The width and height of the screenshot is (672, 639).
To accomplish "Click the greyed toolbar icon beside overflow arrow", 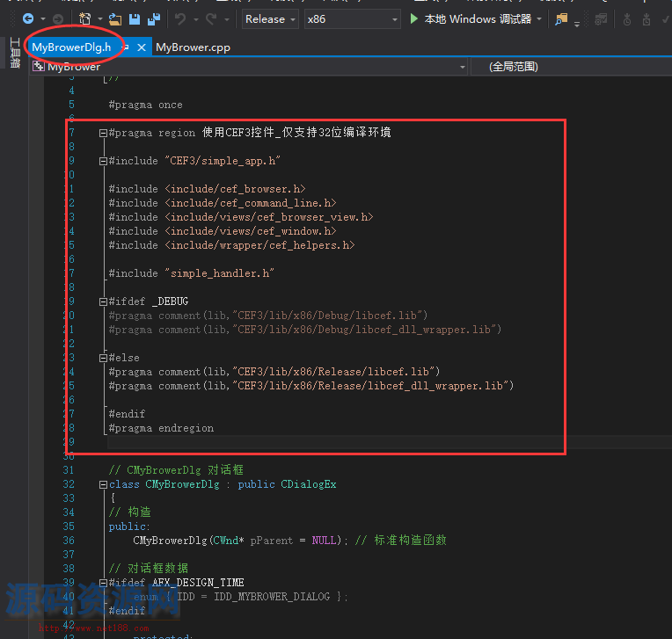I will 601,19.
